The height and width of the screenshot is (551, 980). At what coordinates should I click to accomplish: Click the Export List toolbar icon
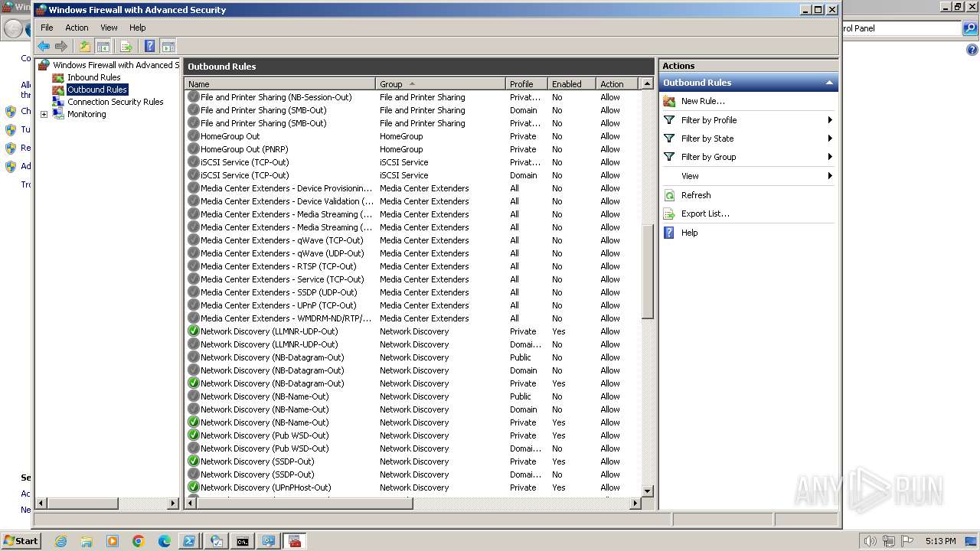coord(126,47)
